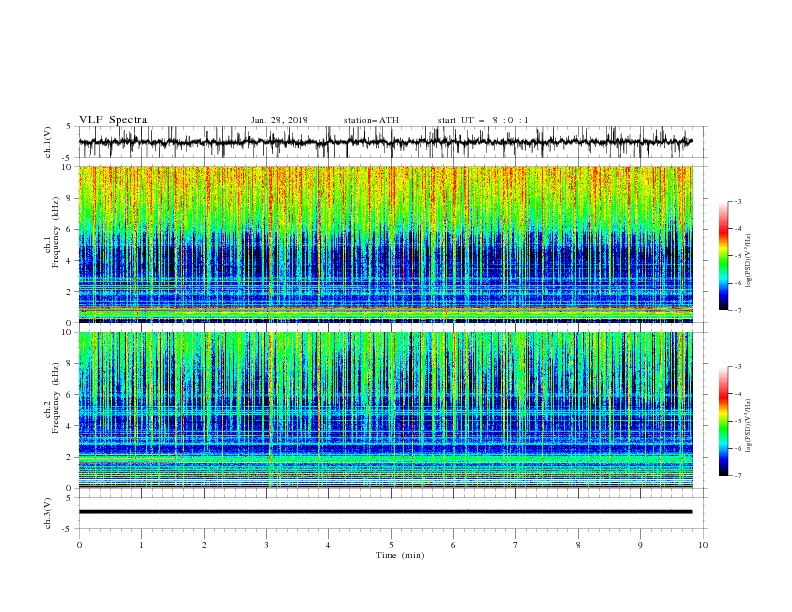The width and height of the screenshot is (792, 612).
Task: Click the "-3" value on ch.1 colorbar
Action: [738, 201]
